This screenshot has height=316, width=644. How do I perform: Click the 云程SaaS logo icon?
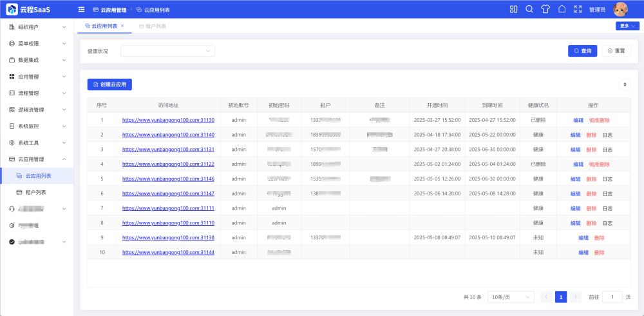tap(12, 9)
